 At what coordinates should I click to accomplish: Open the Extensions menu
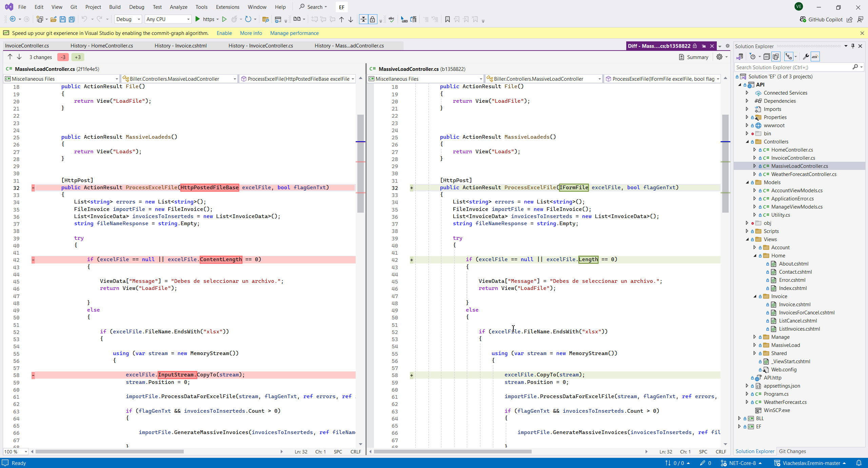[227, 7]
